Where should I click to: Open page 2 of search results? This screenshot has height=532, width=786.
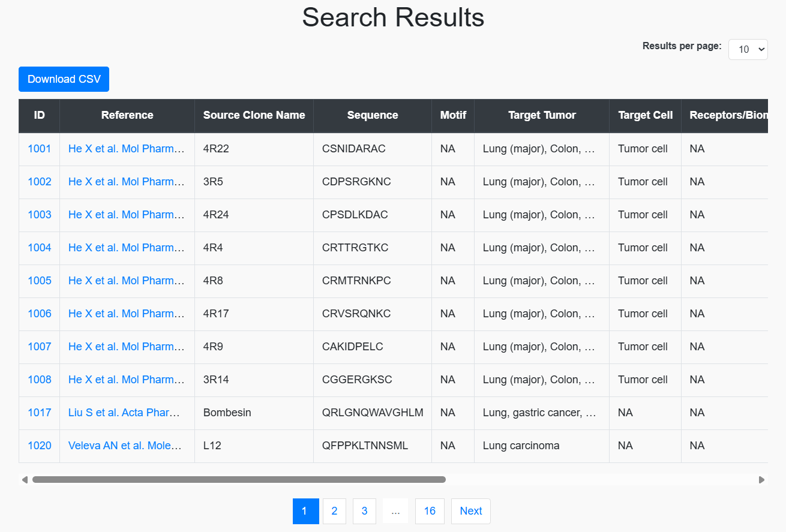pyautogui.click(x=334, y=511)
